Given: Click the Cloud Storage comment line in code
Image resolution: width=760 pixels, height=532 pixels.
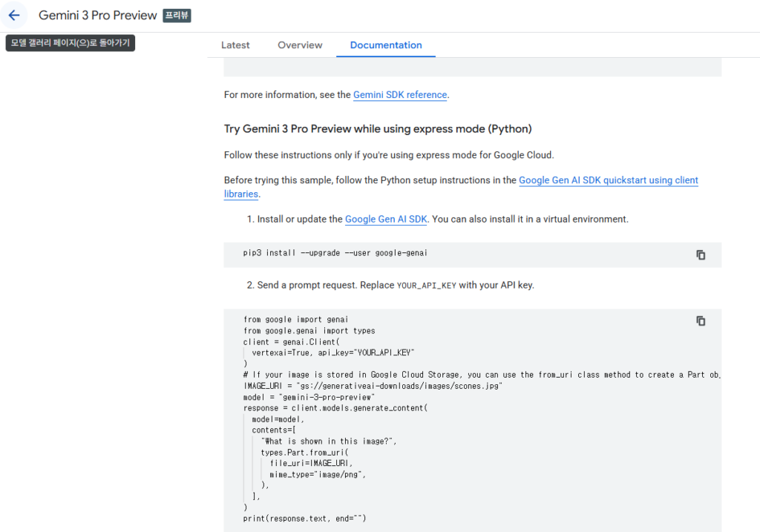Looking at the screenshot, I should tap(475, 375).
